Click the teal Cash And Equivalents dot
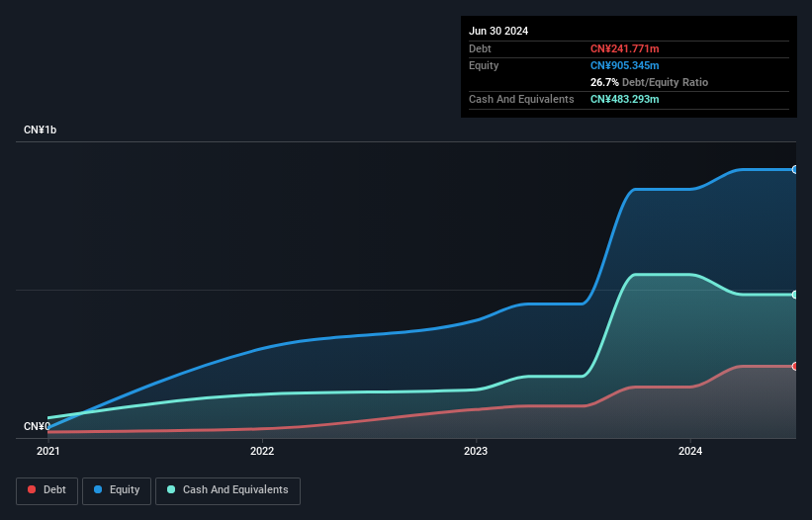The image size is (812, 520). [x=171, y=489]
